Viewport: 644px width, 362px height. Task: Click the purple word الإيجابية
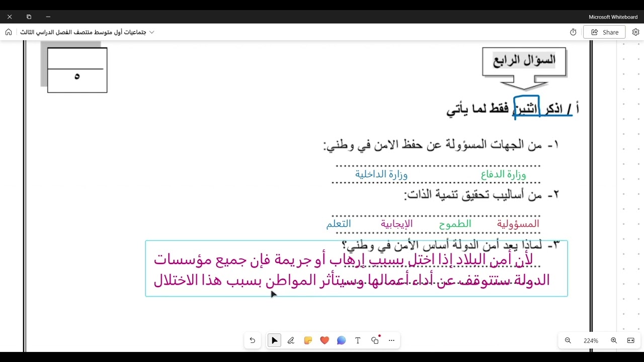click(x=396, y=224)
